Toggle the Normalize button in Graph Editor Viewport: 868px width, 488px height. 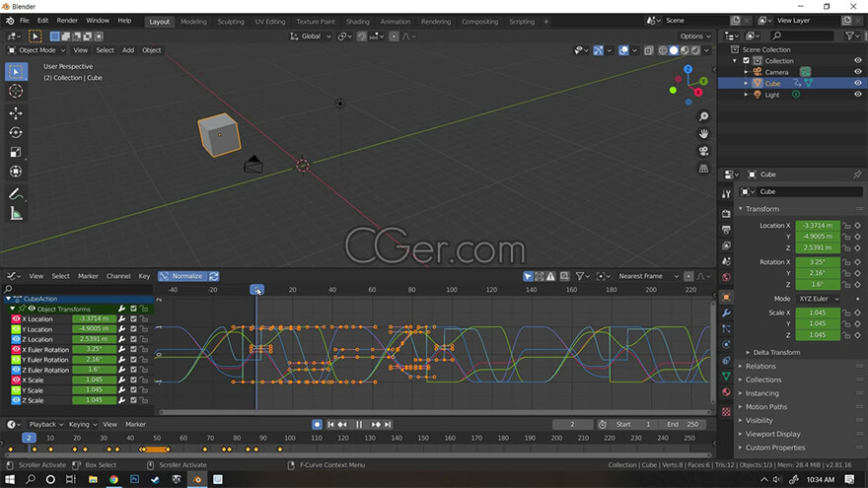182,276
